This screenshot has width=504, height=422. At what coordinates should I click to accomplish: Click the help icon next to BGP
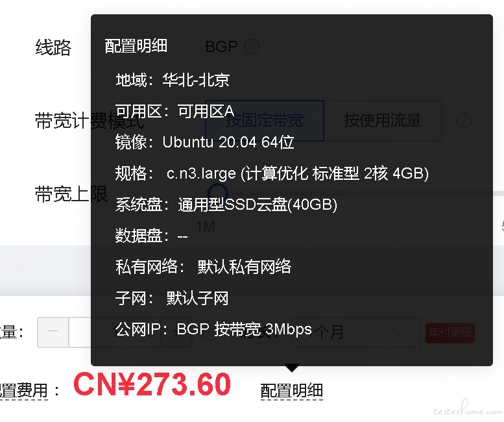[252, 47]
